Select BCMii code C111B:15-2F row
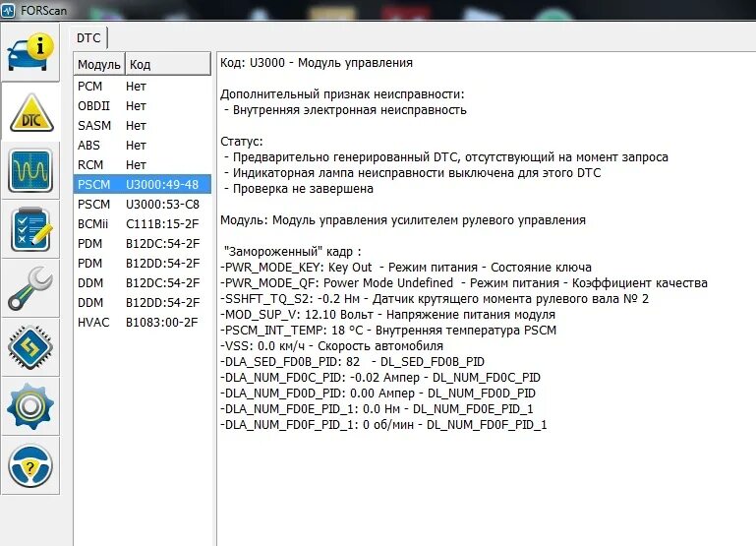 point(143,224)
